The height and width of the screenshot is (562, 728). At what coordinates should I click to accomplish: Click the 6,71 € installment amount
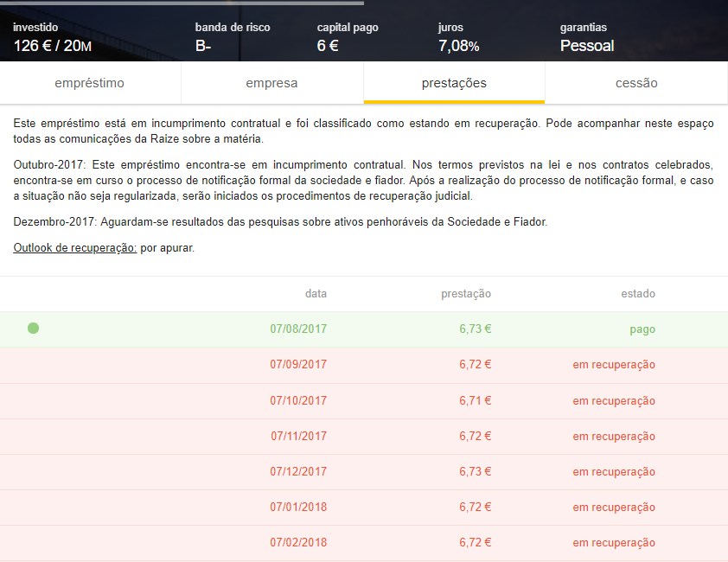475,400
